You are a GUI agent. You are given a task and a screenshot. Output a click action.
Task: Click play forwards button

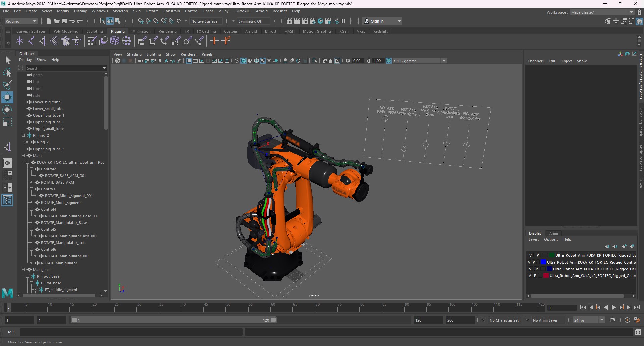(x=613, y=307)
